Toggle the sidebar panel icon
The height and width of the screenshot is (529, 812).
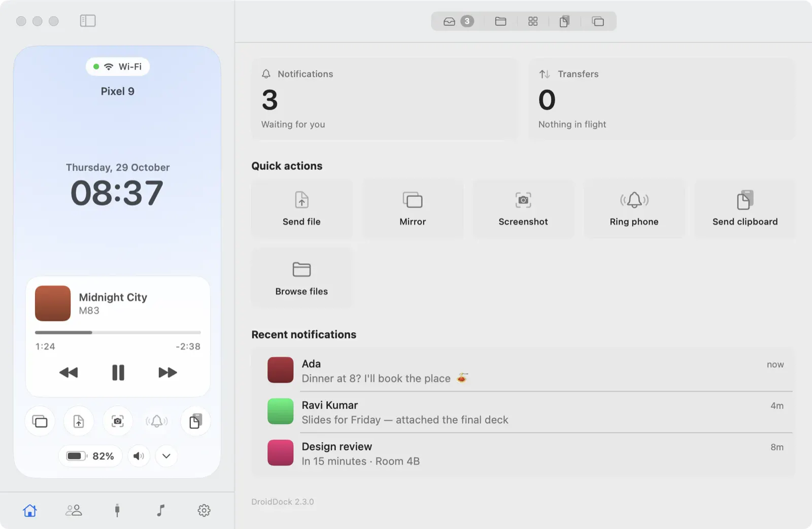pos(88,21)
